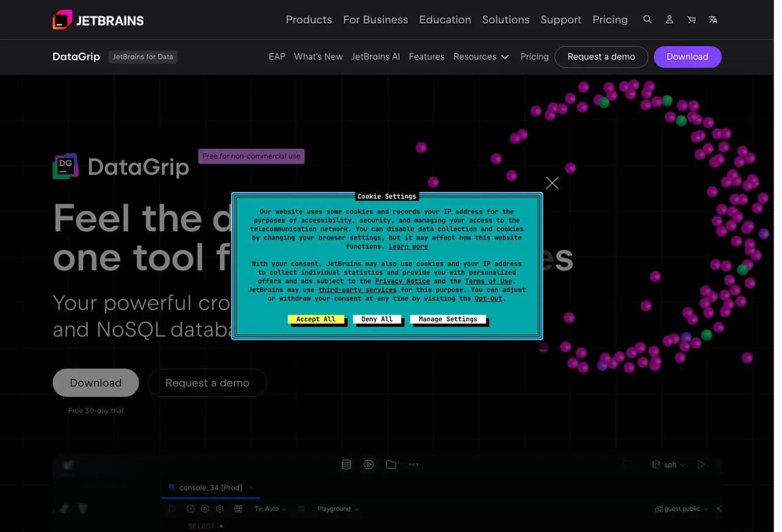
Task: Click the Free for non-commercial use badge
Action: pyautogui.click(x=251, y=156)
